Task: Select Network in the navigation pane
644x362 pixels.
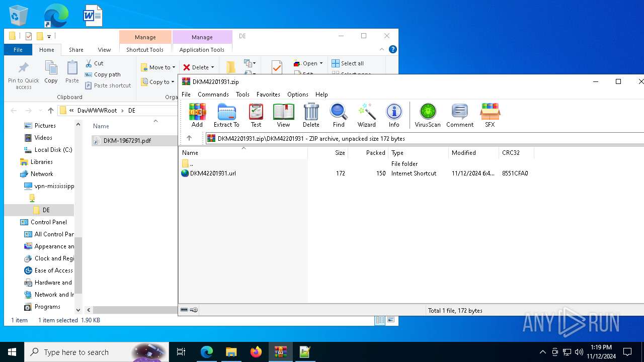Action: 42,174
